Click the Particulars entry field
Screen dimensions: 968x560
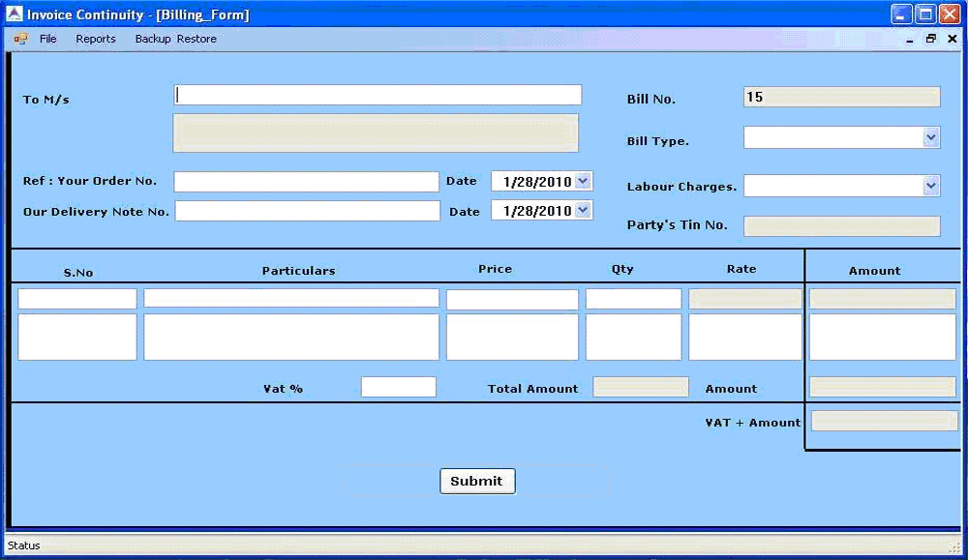tap(290, 298)
